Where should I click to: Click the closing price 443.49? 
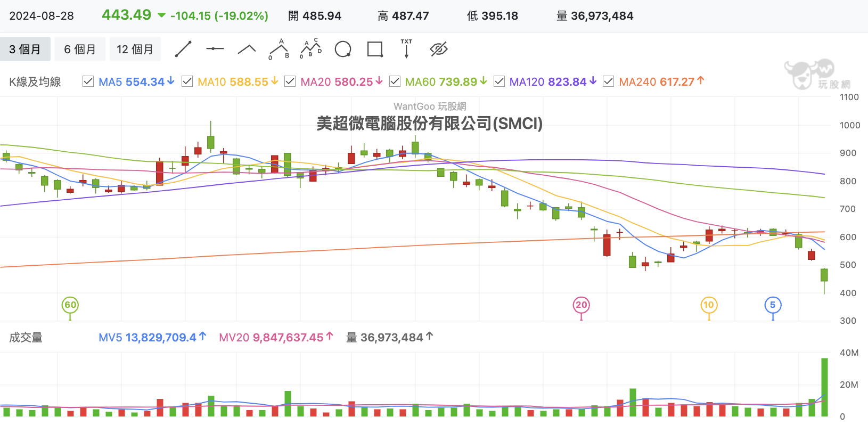(127, 15)
